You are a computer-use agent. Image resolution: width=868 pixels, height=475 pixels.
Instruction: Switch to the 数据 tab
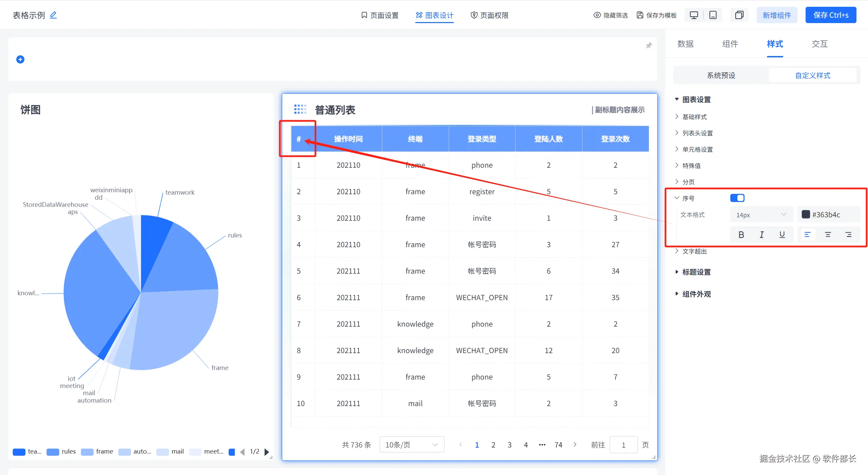coord(685,44)
